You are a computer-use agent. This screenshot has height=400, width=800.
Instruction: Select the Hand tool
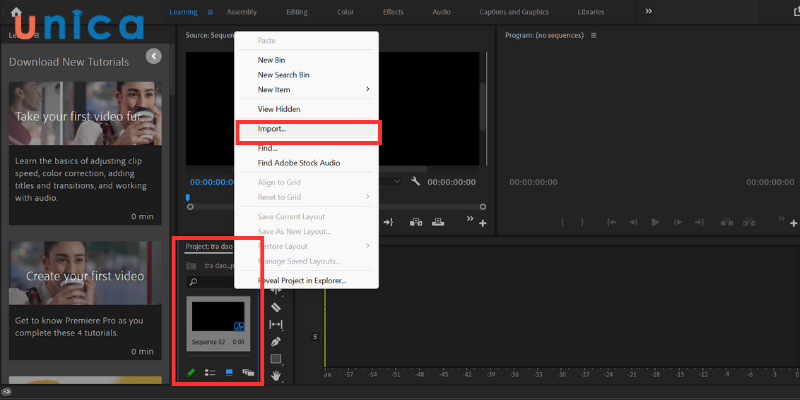pos(276,376)
